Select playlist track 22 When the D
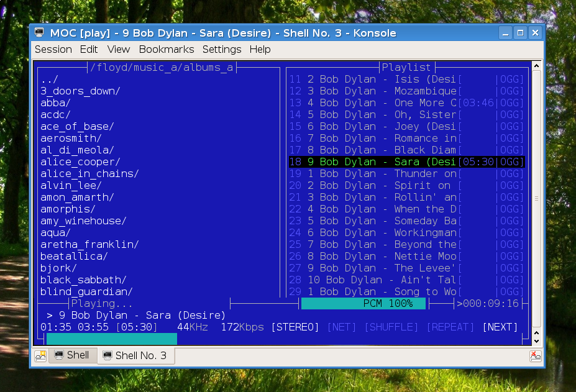 pyautogui.click(x=406, y=209)
